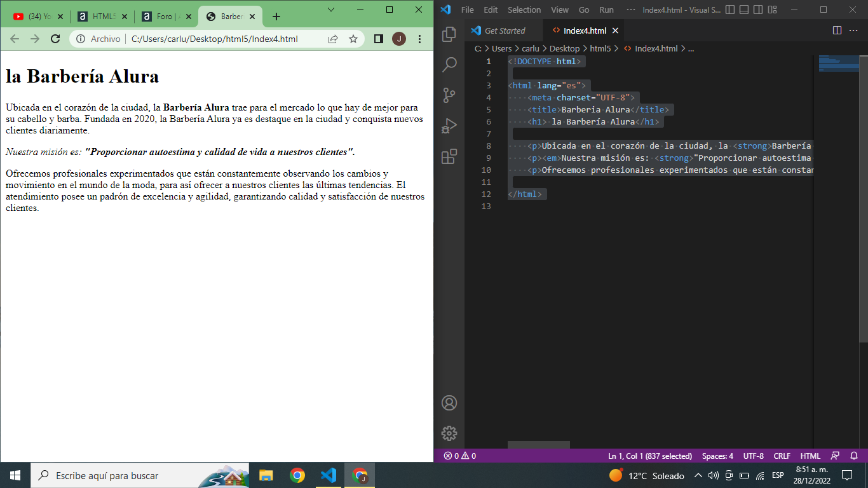
Task: Open the Run menu in VS Code
Action: (606, 10)
